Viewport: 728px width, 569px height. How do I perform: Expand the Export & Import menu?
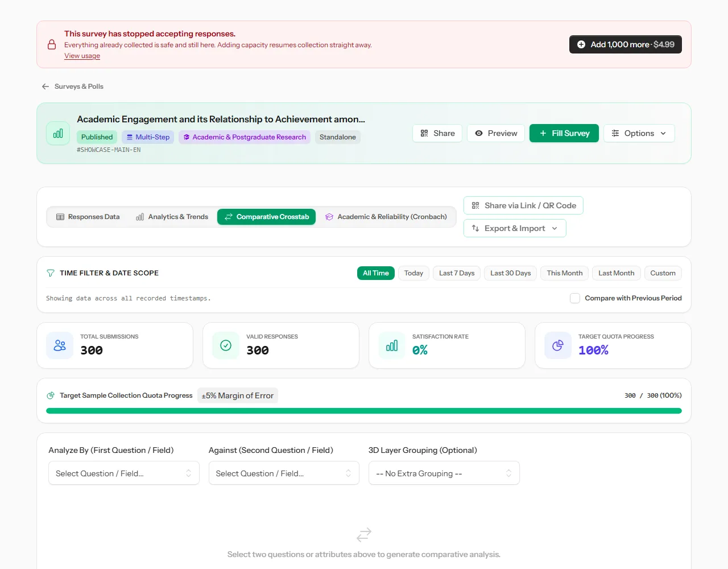515,228
